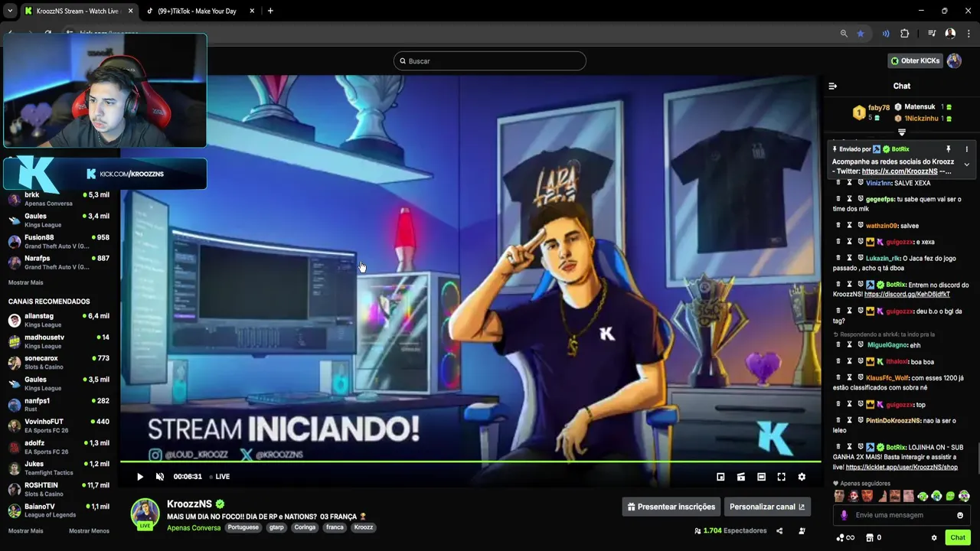Click the Apenas Conversa category link
Viewport: 980px width, 551px height.
point(194,528)
